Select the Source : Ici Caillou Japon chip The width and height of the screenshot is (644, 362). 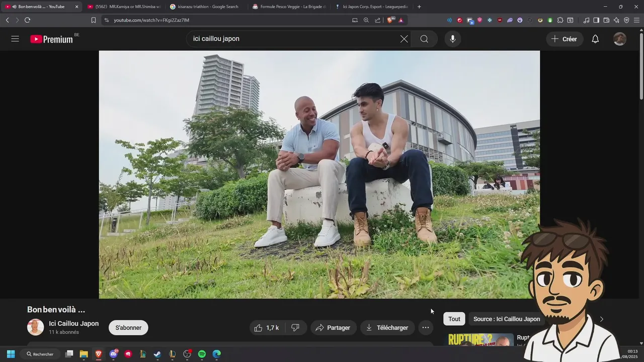tap(506, 319)
